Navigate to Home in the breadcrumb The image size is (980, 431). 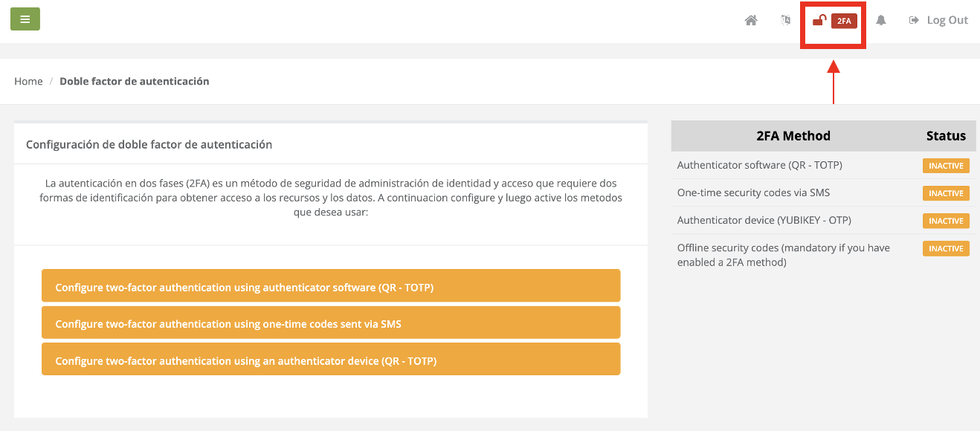pos(28,82)
